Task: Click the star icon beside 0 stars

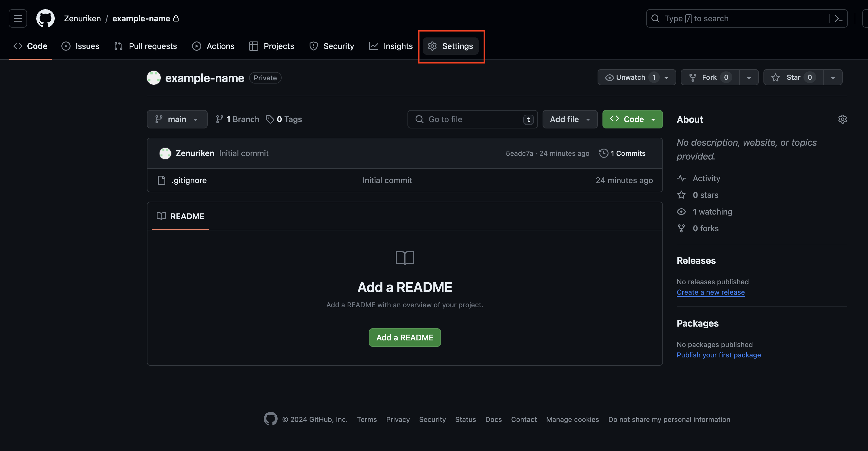Action: tap(681, 195)
